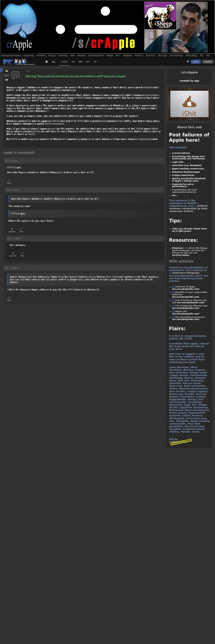
Task: Toggle light/dark theme sun icon
Action: [x=188, y=62]
